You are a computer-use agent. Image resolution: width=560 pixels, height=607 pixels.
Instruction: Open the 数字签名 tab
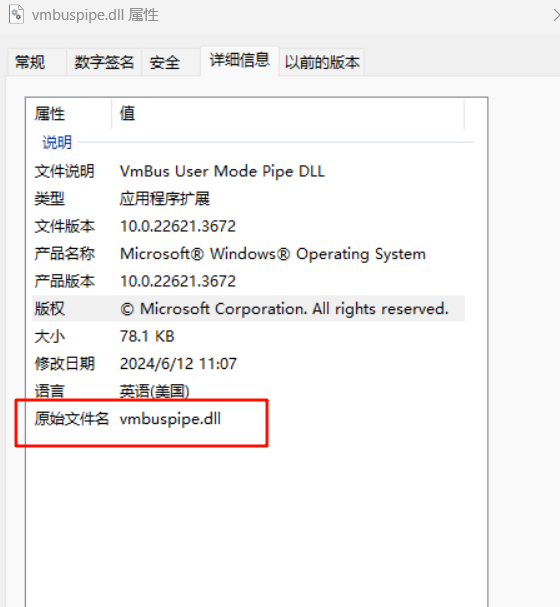pyautogui.click(x=104, y=62)
